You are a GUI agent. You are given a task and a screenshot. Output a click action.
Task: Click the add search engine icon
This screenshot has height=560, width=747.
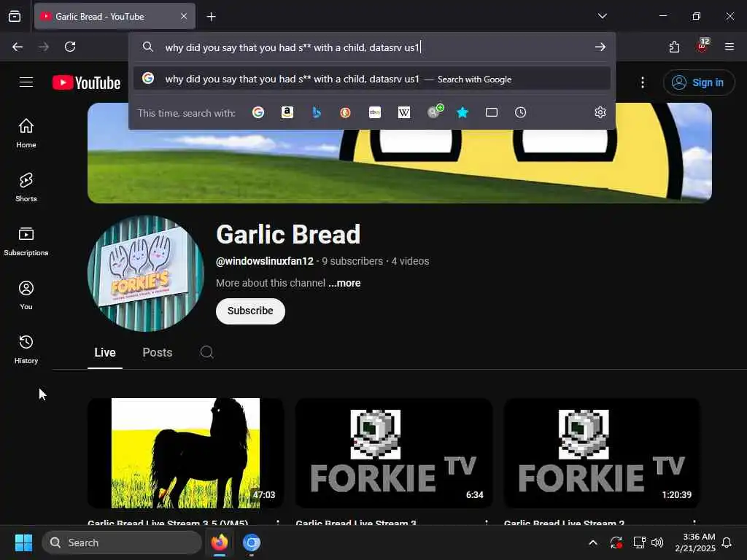[435, 112]
